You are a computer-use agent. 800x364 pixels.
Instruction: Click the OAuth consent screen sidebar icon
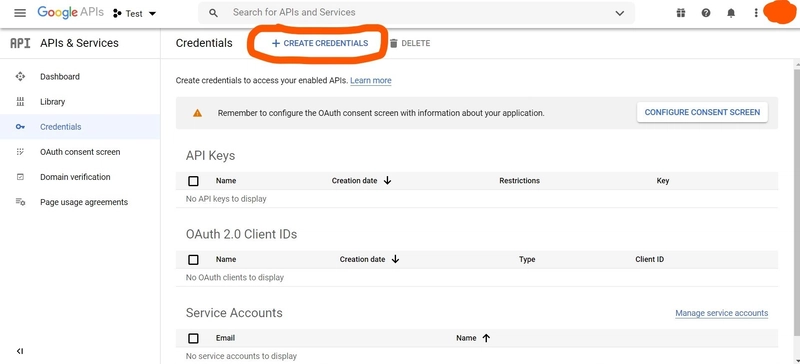click(x=20, y=152)
